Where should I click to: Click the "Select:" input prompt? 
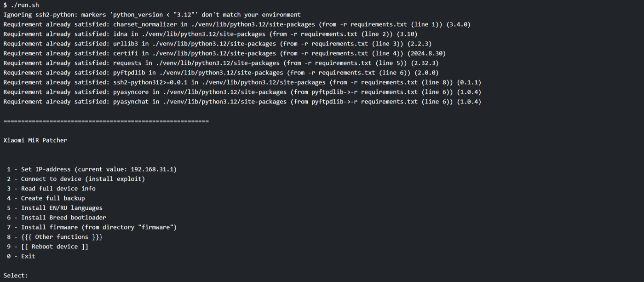click(16, 276)
